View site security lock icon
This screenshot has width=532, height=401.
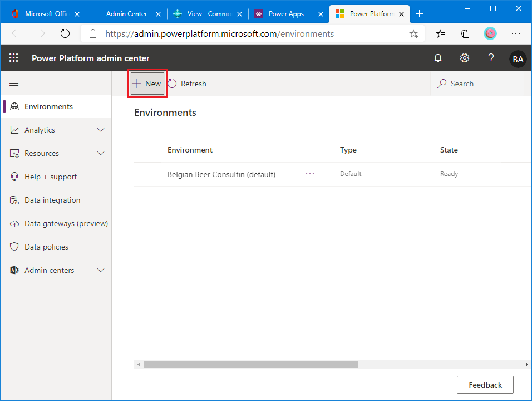(x=92, y=33)
